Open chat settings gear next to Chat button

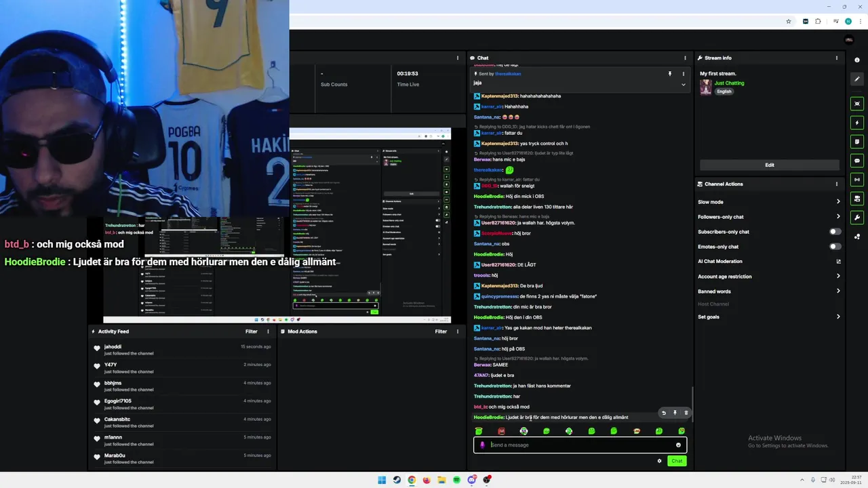pyautogui.click(x=659, y=461)
